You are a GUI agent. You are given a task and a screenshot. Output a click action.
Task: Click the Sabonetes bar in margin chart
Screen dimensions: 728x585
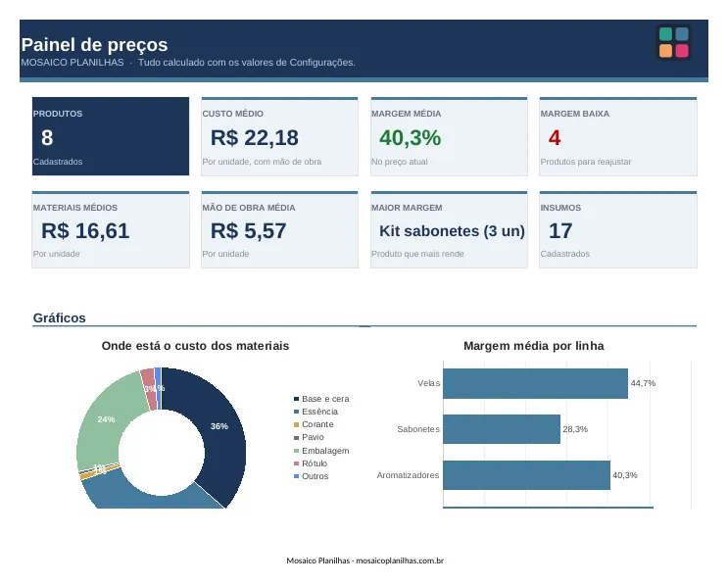pyautogui.click(x=502, y=429)
